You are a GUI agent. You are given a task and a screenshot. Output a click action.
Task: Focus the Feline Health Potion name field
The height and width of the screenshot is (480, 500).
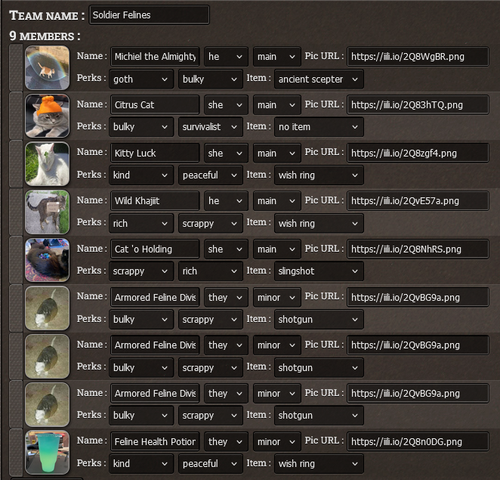coord(155,442)
